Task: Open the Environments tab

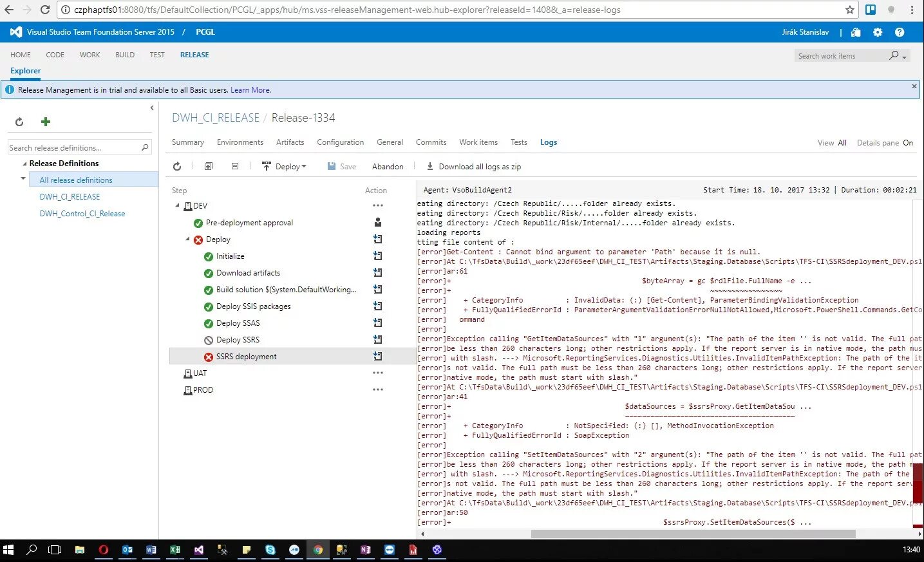Action: pyautogui.click(x=240, y=142)
